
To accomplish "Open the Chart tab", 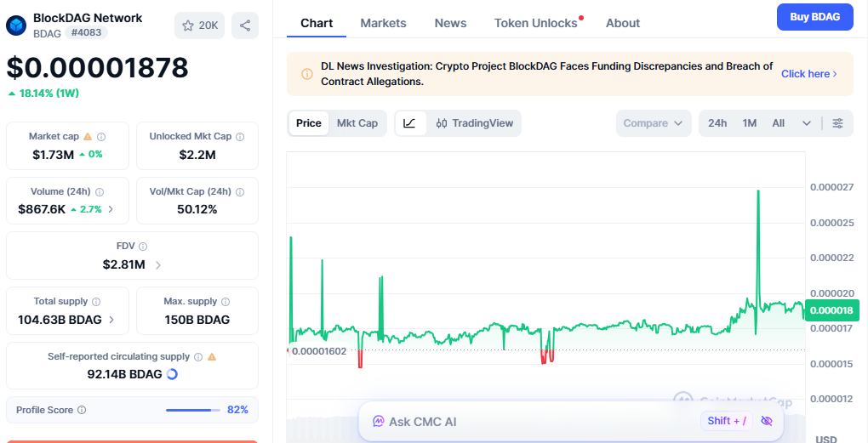I will pos(317,23).
